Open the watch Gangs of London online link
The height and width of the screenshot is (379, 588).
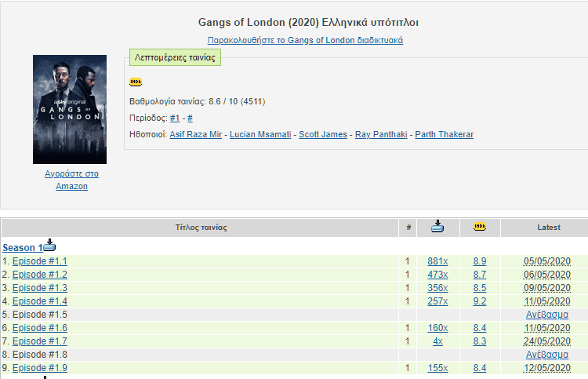pyautogui.click(x=305, y=40)
